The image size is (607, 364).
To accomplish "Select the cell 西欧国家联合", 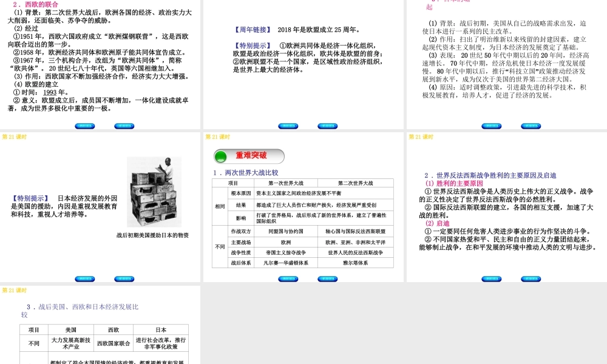I will coord(114,343).
